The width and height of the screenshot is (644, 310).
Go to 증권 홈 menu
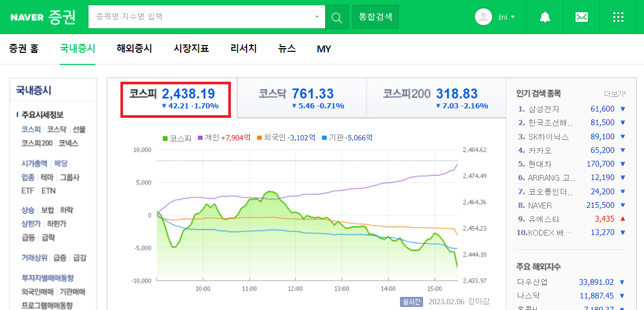tap(24, 49)
